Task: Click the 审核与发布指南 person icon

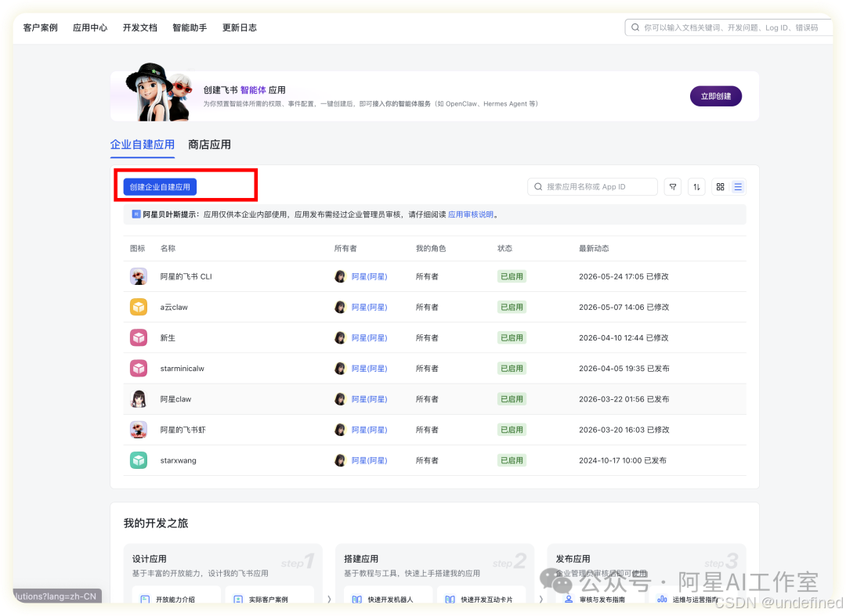Action: pos(569,600)
